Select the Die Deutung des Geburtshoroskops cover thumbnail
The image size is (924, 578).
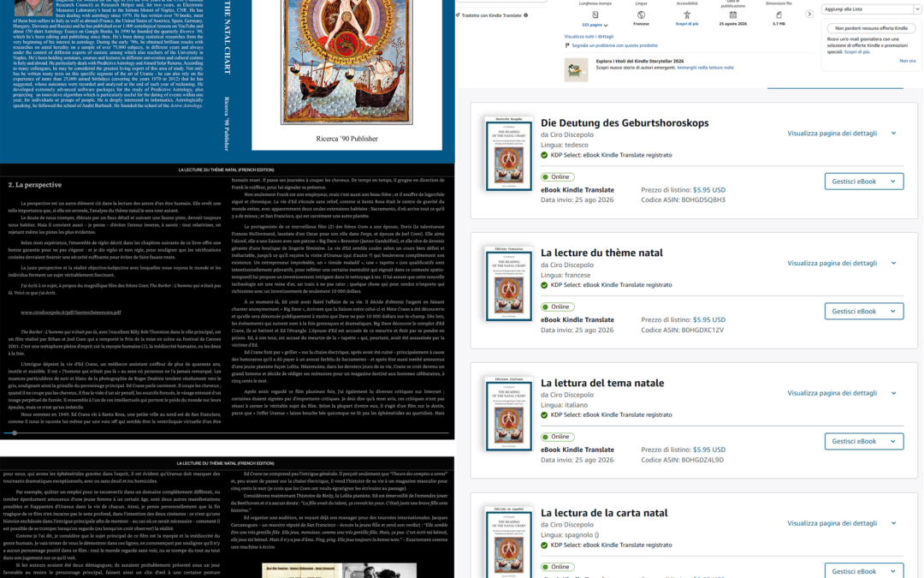coord(508,153)
